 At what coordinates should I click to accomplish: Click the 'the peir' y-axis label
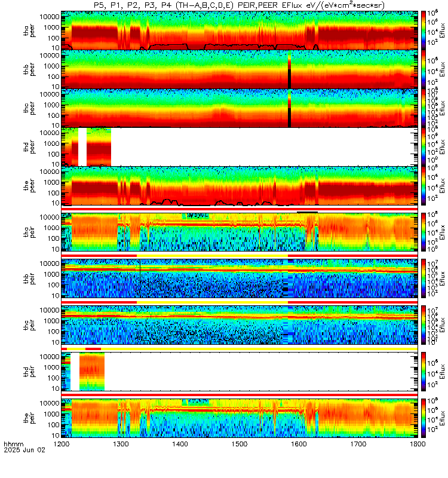pos(29,418)
